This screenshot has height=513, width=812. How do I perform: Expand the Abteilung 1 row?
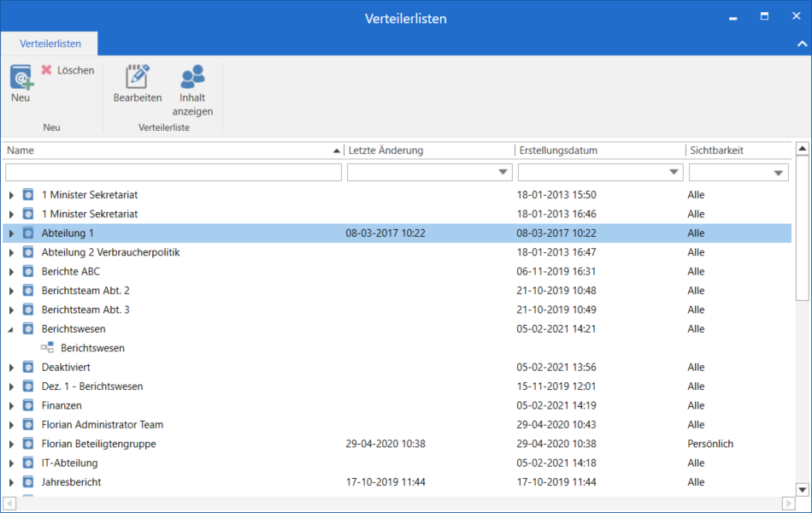pos(11,233)
